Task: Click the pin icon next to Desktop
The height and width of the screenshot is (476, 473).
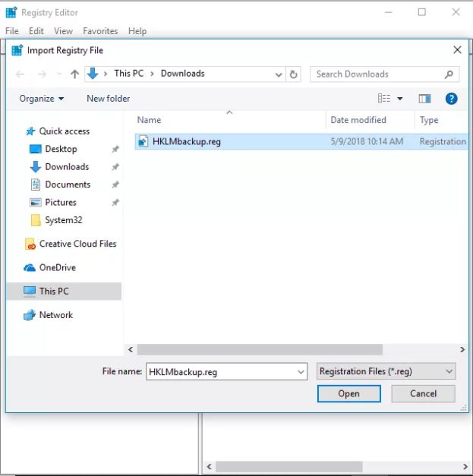Action: pyautogui.click(x=115, y=149)
